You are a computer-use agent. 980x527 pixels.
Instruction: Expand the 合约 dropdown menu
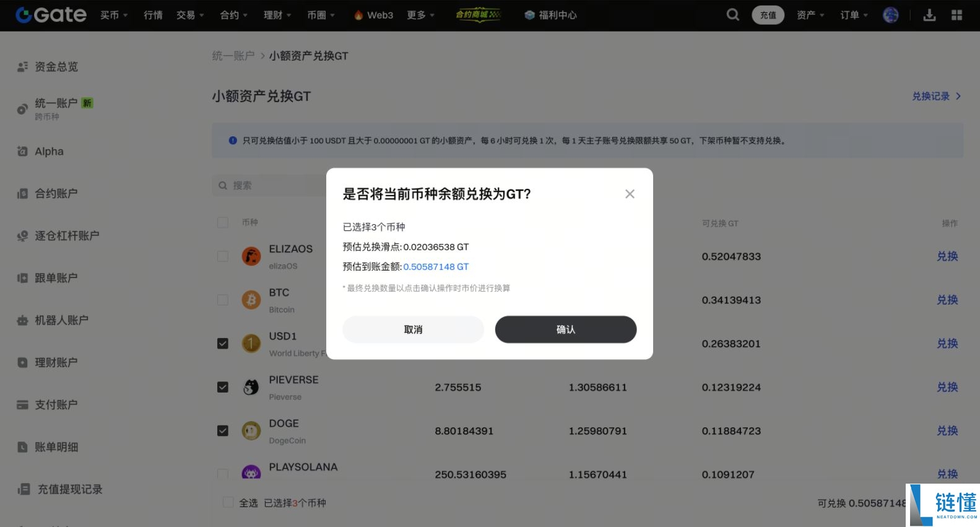pos(234,15)
